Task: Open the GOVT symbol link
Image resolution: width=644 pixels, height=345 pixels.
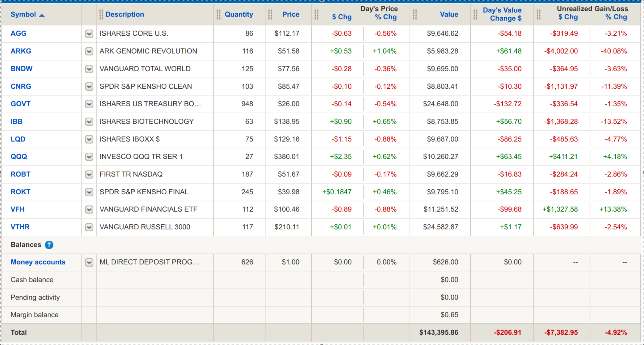Action: pos(20,104)
